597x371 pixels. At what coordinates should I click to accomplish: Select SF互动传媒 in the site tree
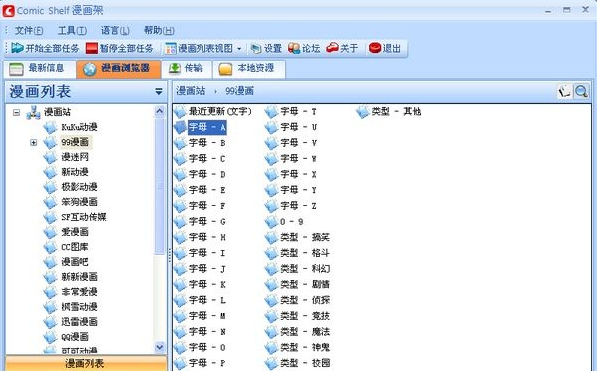84,217
